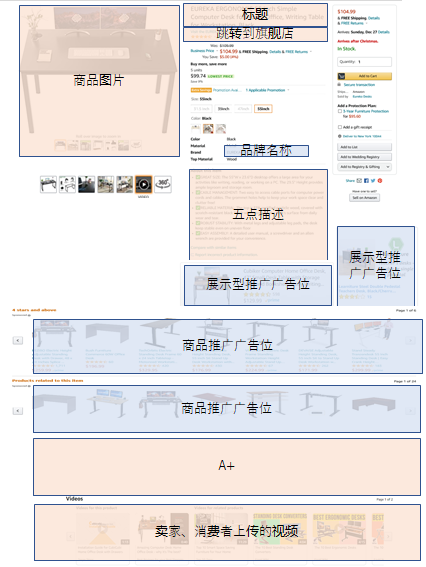426x567 pixels.
Task: Click 'Products related to this item' heading
Action: [48, 380]
